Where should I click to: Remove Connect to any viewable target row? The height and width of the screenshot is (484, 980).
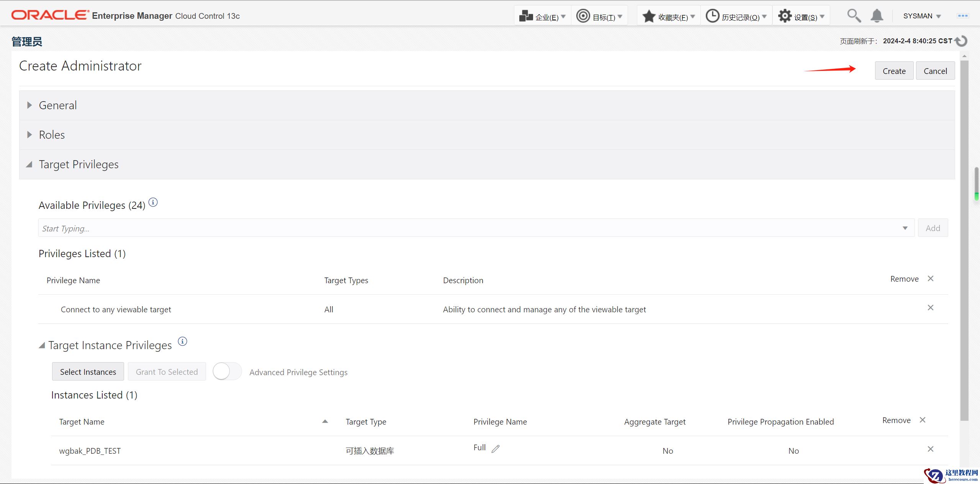[x=930, y=308]
